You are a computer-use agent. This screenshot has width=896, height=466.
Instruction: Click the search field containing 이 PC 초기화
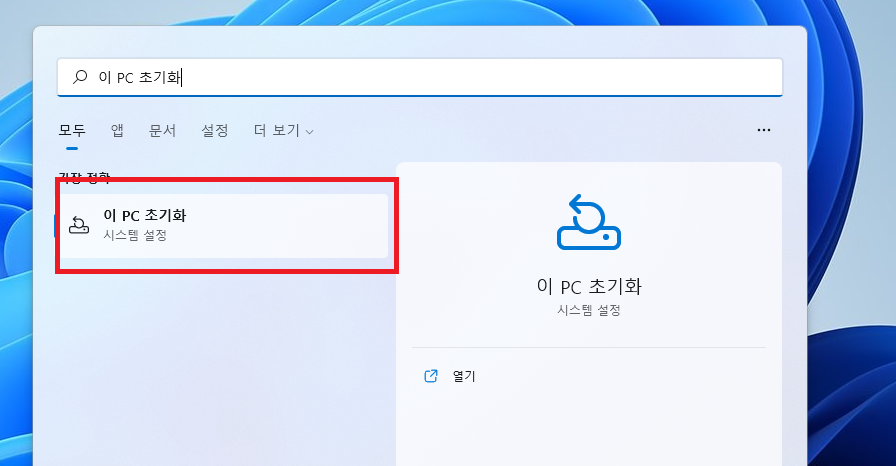[420, 77]
